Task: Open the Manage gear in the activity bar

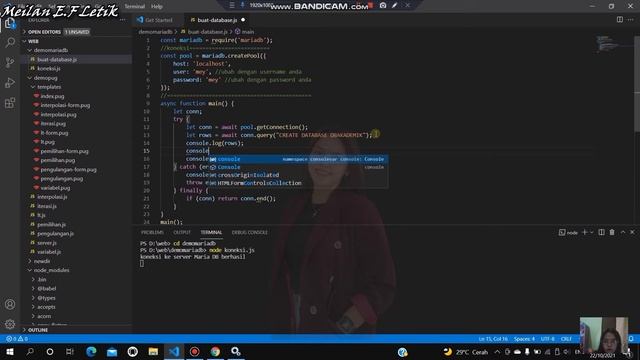Action: (x=10, y=324)
